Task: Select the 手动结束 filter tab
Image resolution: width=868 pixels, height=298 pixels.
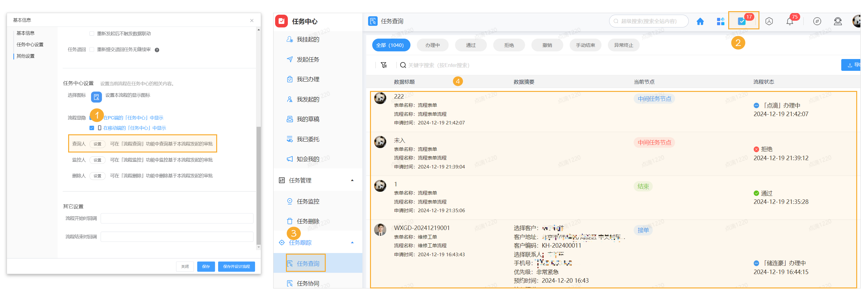Action: click(x=585, y=45)
